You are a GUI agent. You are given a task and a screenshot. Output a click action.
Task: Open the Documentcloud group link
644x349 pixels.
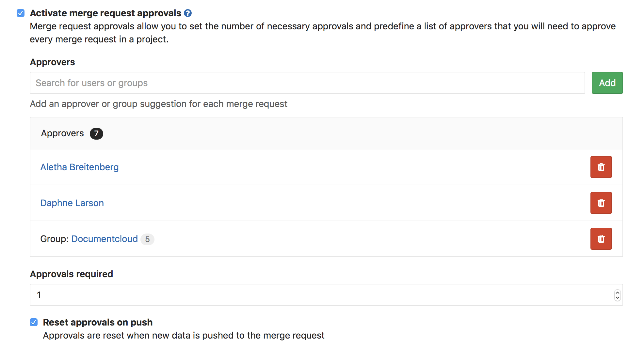[104, 239]
